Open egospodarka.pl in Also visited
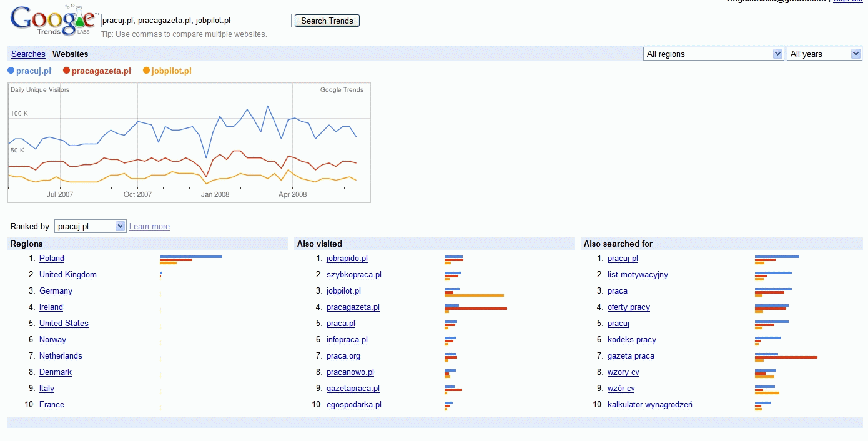Viewport: 868px width, 441px height. click(354, 405)
